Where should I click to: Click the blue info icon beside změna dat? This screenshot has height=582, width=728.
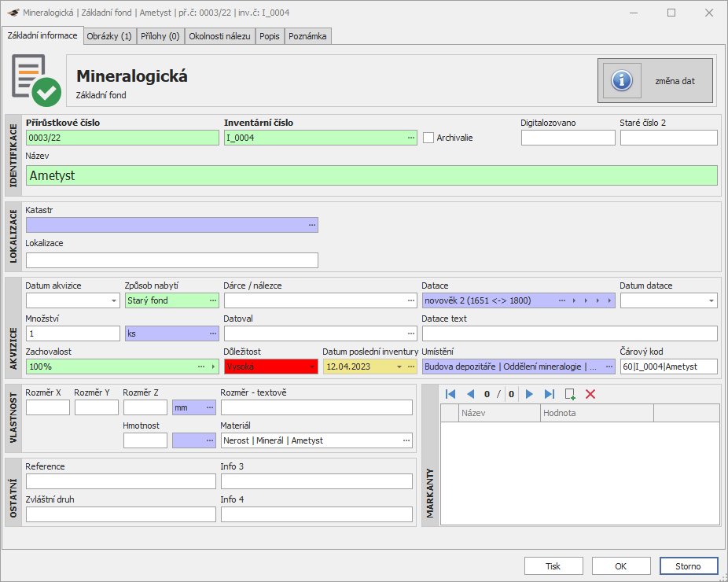622,81
